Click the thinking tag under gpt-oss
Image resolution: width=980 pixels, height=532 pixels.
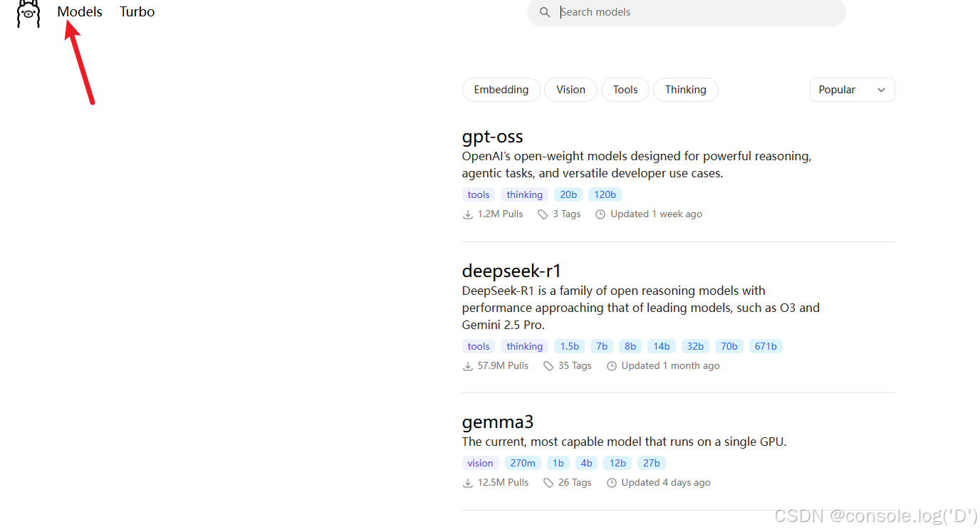pos(525,194)
